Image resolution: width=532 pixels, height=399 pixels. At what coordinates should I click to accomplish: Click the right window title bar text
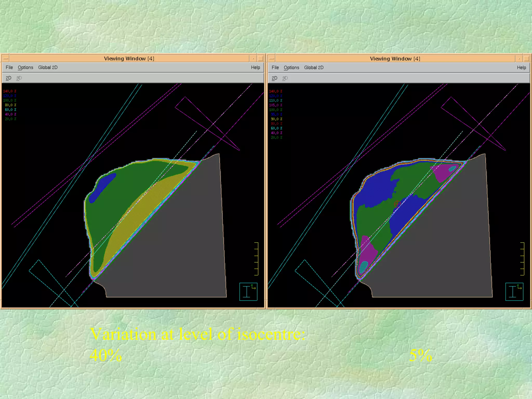[x=395, y=59]
